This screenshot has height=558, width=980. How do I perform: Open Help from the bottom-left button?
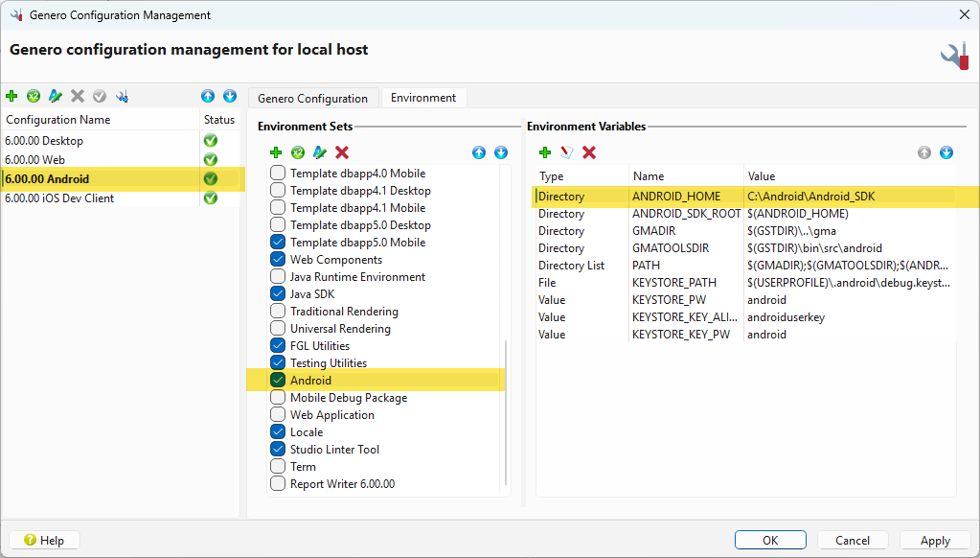click(44, 541)
